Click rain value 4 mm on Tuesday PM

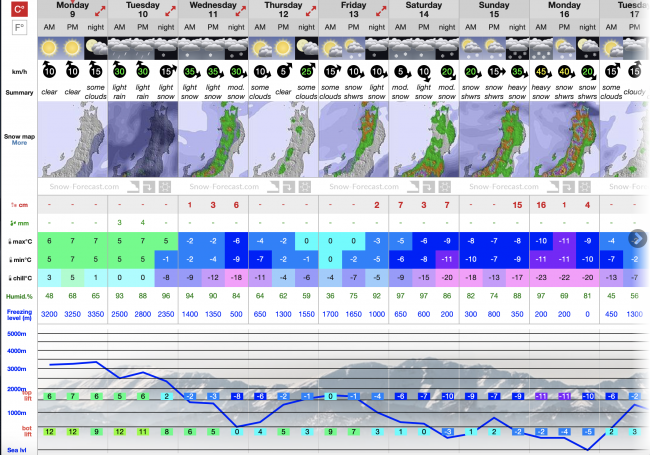[x=143, y=223]
